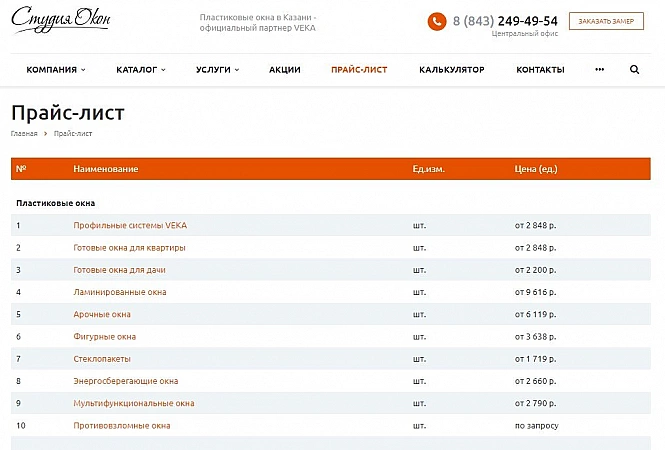Select the Прайс-лист menu item
665x450 pixels.
359,70
